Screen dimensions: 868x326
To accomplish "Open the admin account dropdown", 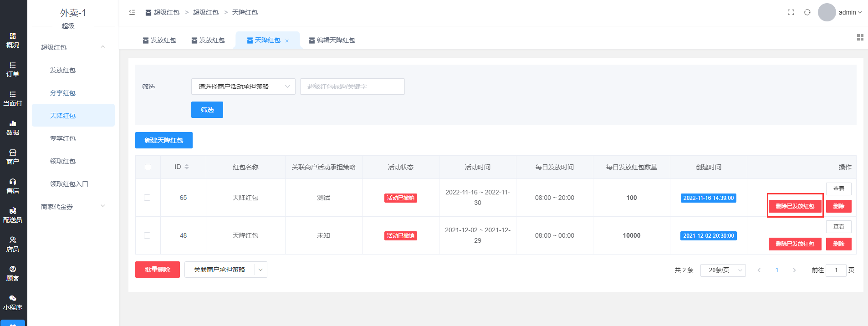I will click(x=850, y=12).
